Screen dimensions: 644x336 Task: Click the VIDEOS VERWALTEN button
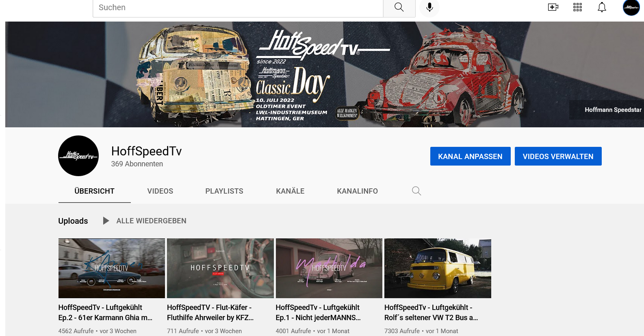tap(558, 156)
